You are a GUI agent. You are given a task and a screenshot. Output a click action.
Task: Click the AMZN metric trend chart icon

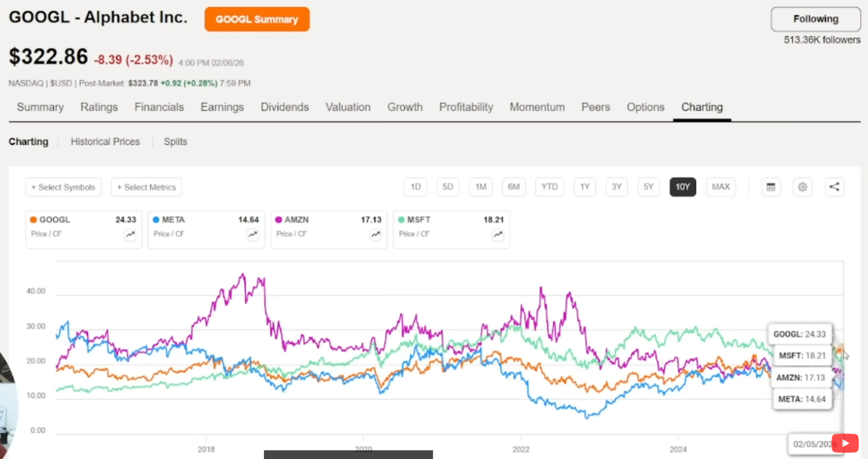(x=376, y=234)
